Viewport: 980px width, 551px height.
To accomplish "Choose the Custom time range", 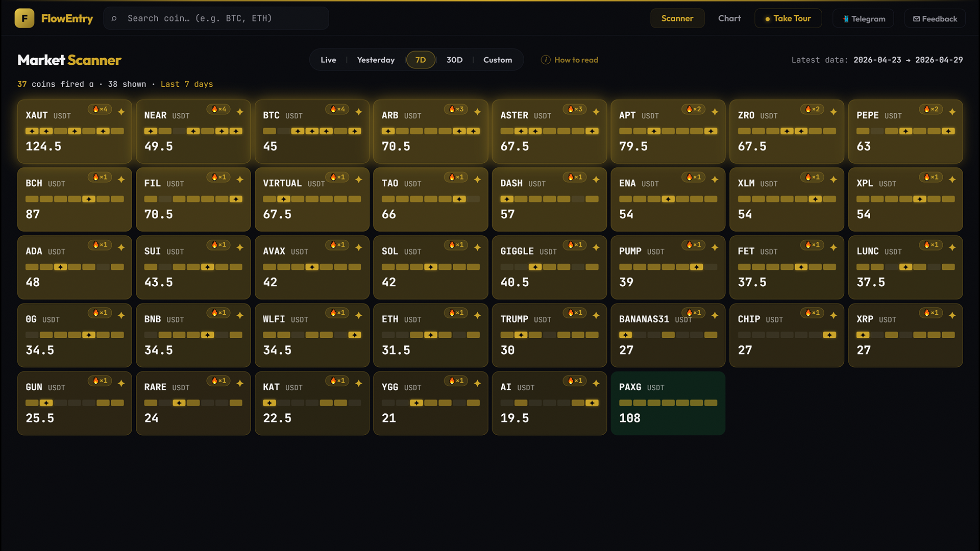I will coord(498,60).
